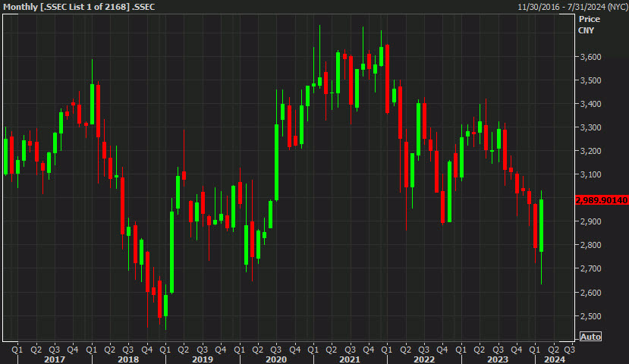Click the 2,900 price axis label
Viewport: 629px width, 364px height.
pyautogui.click(x=590, y=221)
